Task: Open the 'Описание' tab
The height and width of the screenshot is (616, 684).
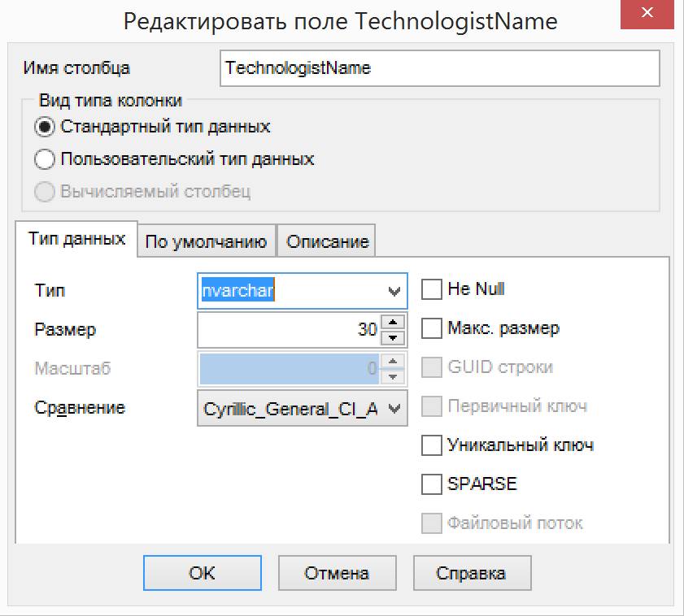Action: coord(327,241)
